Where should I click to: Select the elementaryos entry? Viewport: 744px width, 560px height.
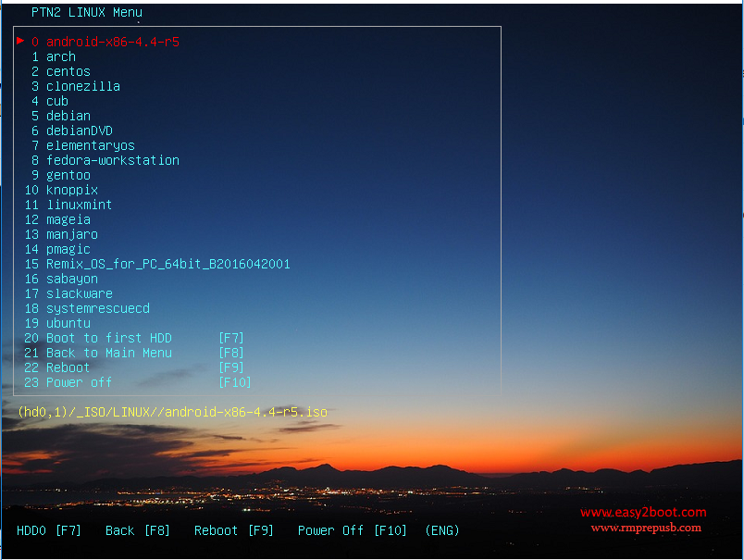[x=83, y=145]
